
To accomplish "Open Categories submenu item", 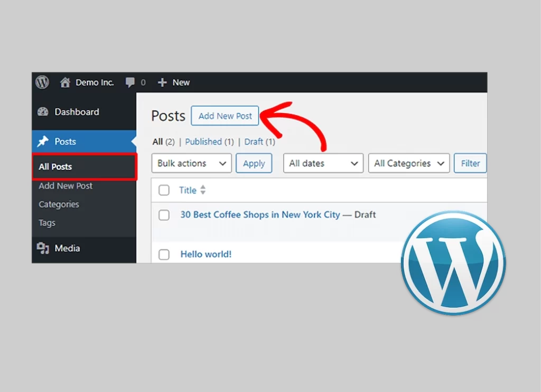I will click(59, 204).
